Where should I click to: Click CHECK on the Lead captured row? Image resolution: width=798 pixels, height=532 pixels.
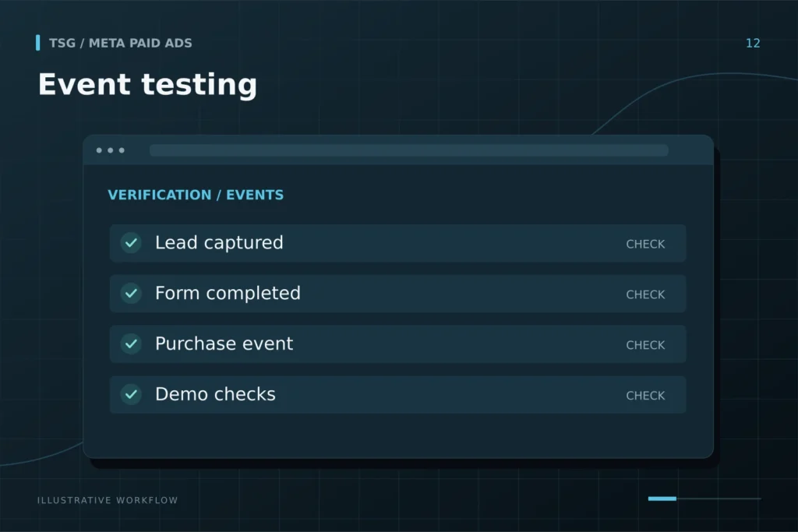tap(645, 244)
